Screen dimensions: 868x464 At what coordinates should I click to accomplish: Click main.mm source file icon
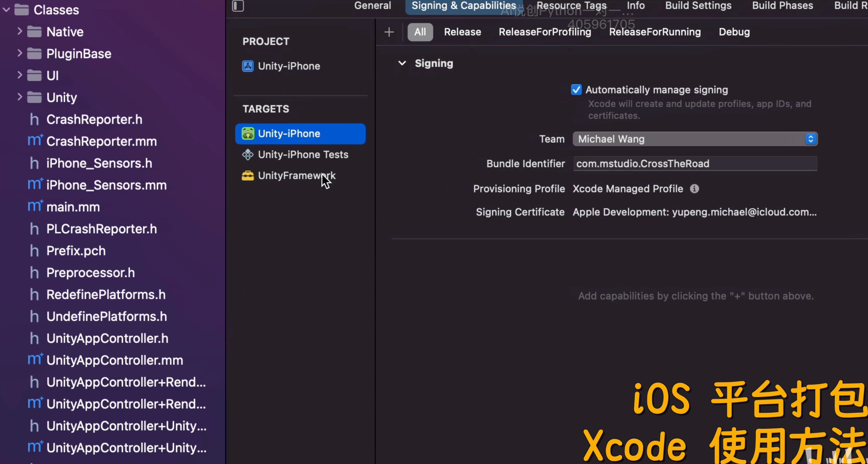[x=35, y=206]
